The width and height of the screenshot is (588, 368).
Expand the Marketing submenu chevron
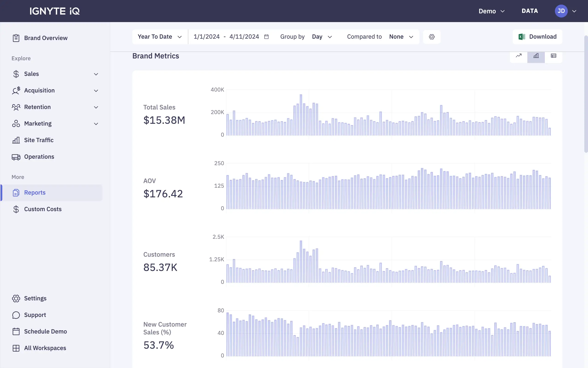pyautogui.click(x=96, y=124)
